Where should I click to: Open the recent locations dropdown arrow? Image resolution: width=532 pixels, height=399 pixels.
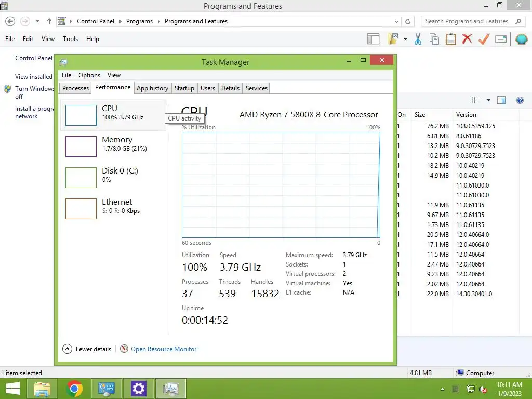pos(37,21)
